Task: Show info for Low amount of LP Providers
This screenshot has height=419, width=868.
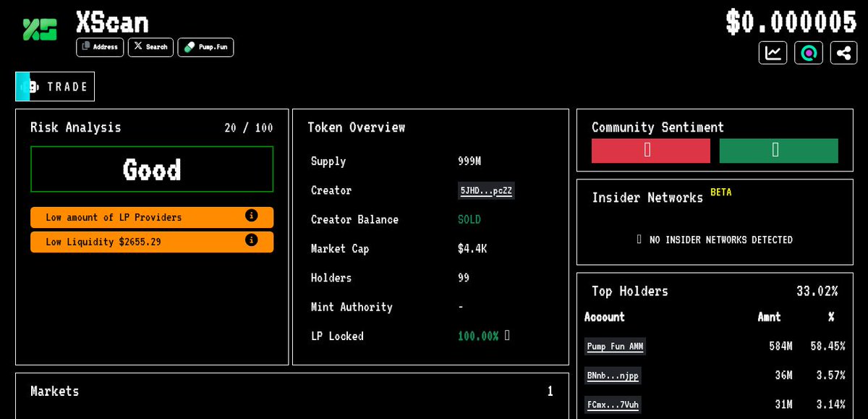Action: click(251, 216)
